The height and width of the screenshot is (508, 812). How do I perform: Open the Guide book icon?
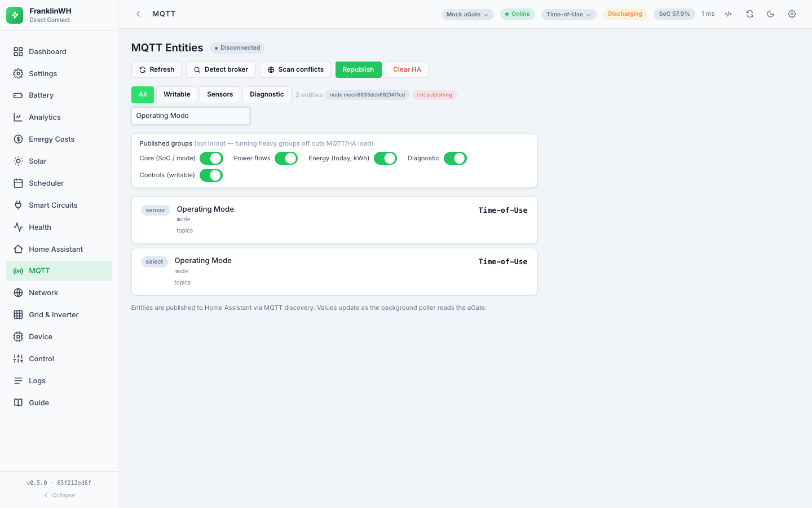[x=18, y=403]
